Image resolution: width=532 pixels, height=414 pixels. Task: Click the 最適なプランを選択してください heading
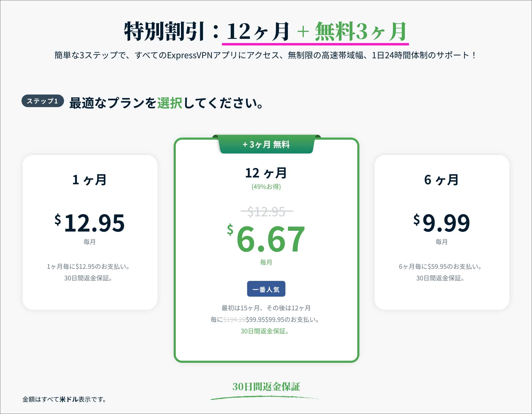tap(166, 103)
